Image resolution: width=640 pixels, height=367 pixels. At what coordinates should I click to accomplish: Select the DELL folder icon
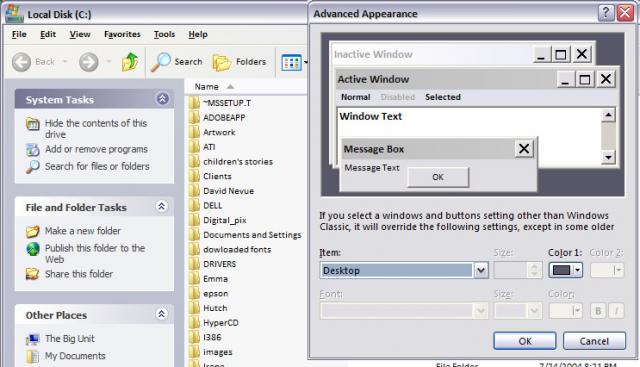pyautogui.click(x=194, y=206)
